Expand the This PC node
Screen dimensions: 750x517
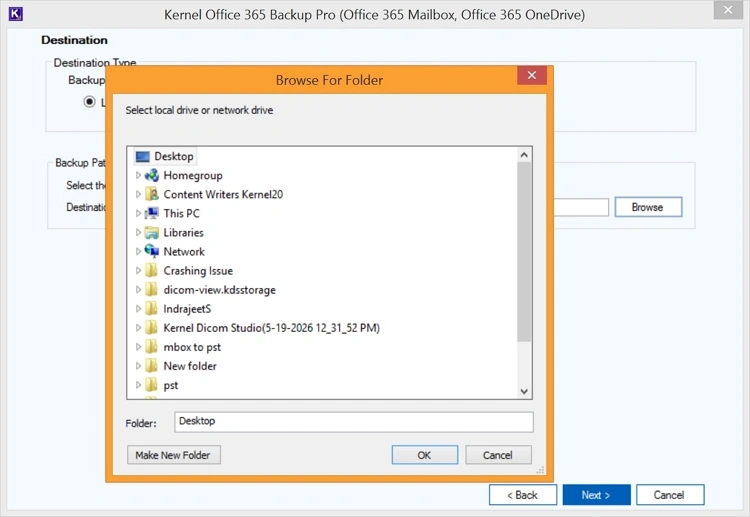pyautogui.click(x=138, y=213)
